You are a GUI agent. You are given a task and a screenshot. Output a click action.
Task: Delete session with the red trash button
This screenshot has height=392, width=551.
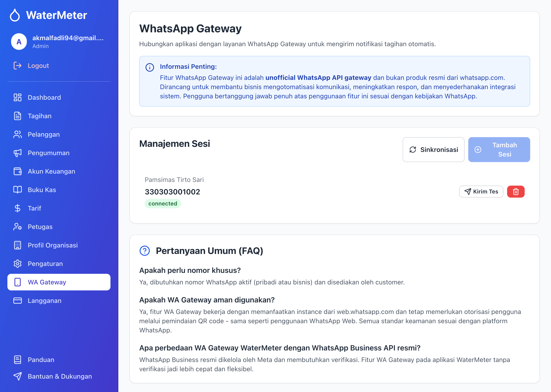pos(516,192)
